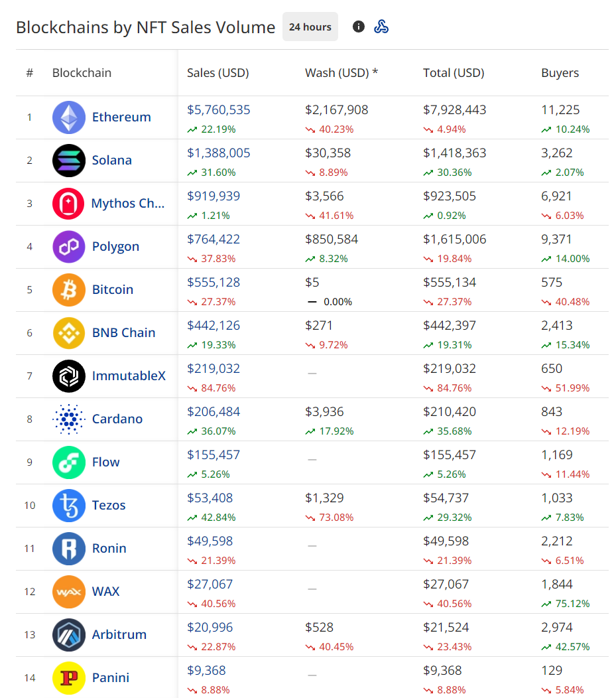Open the Panini blockchain link
This screenshot has height=698, width=616.
tap(111, 678)
